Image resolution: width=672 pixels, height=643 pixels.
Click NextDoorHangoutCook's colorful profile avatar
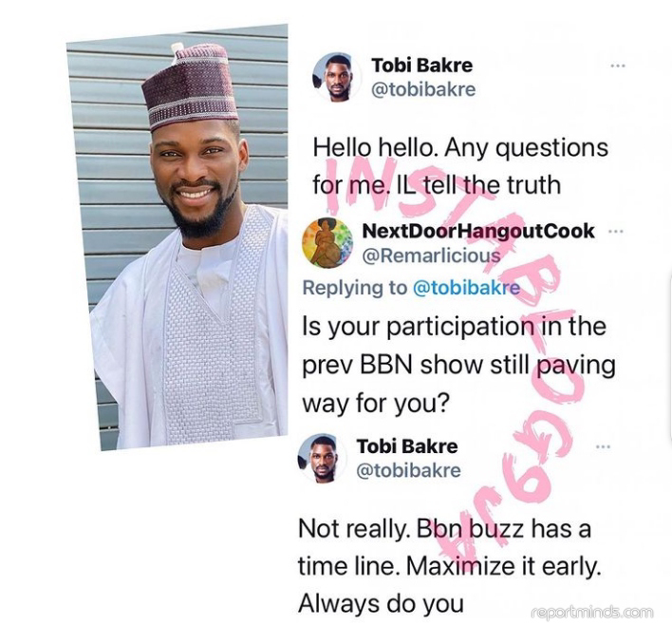tap(327, 243)
